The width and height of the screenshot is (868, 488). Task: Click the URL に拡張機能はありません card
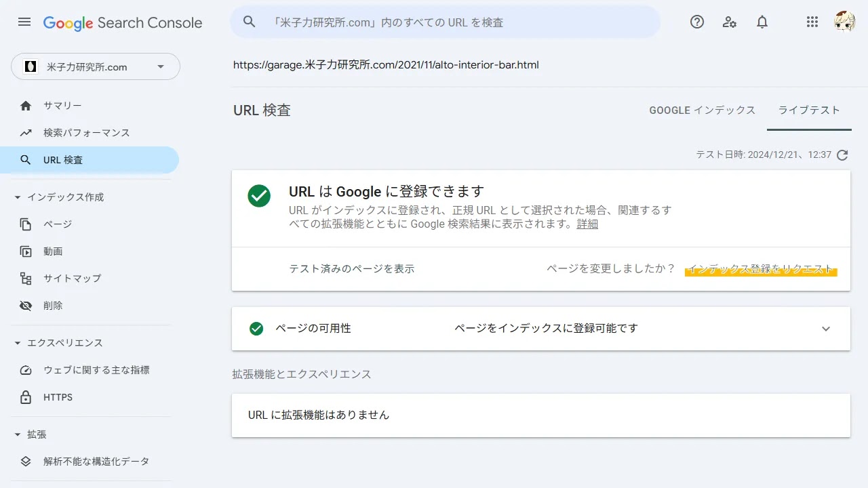tap(541, 415)
